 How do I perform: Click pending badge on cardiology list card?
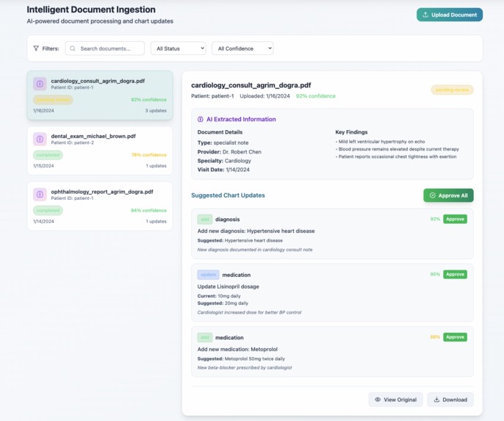coord(53,100)
